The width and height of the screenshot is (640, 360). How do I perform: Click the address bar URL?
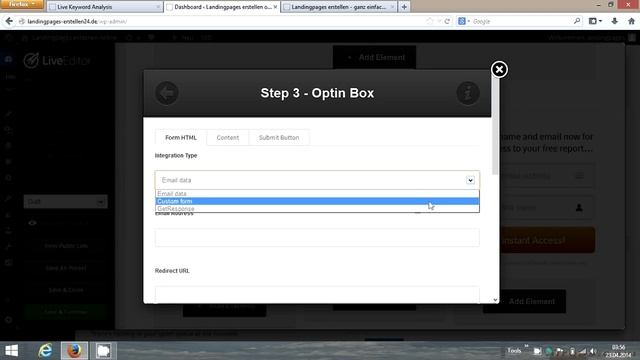77,21
